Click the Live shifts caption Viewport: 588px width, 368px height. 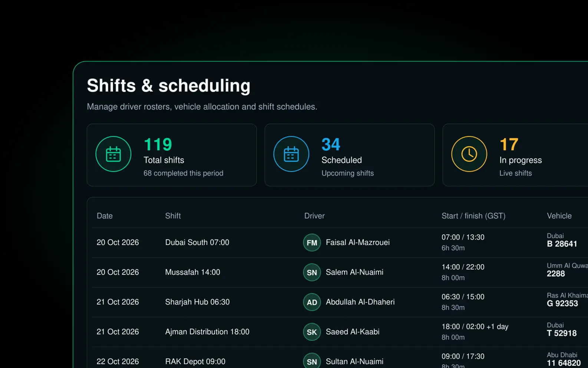[x=515, y=173]
